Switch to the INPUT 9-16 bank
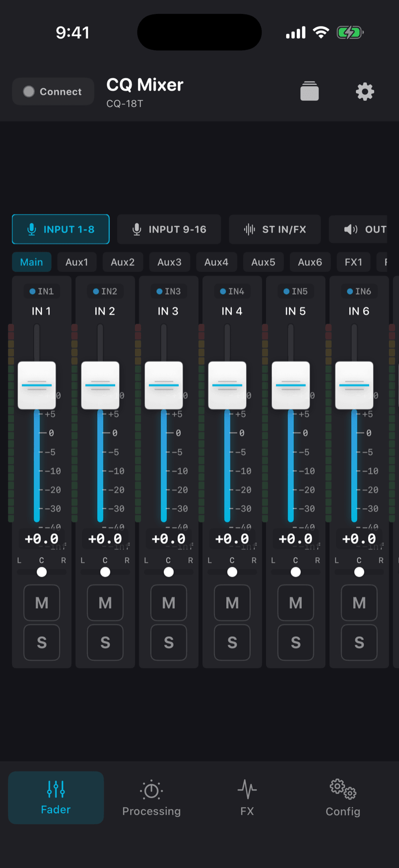Image resolution: width=399 pixels, height=868 pixels. 169,229
